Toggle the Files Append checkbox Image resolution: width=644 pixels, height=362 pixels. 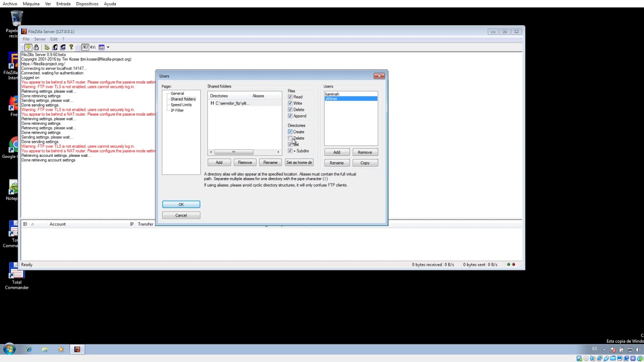[290, 116]
